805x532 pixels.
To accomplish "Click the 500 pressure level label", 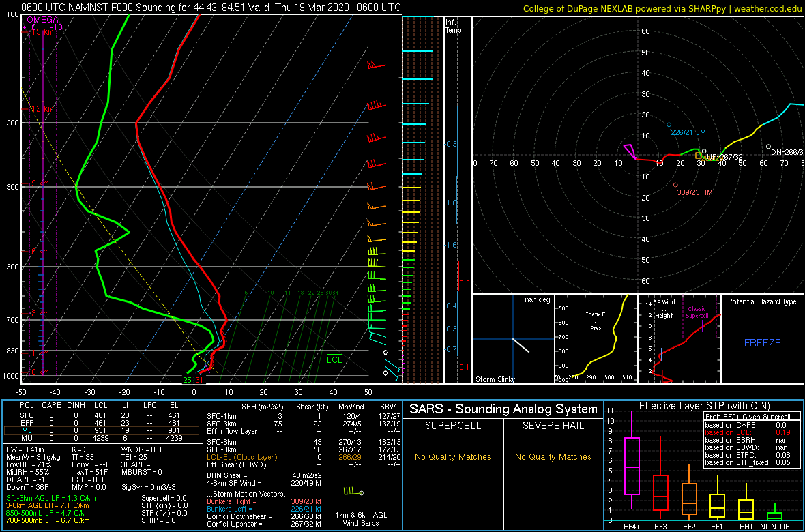I will point(11,267).
